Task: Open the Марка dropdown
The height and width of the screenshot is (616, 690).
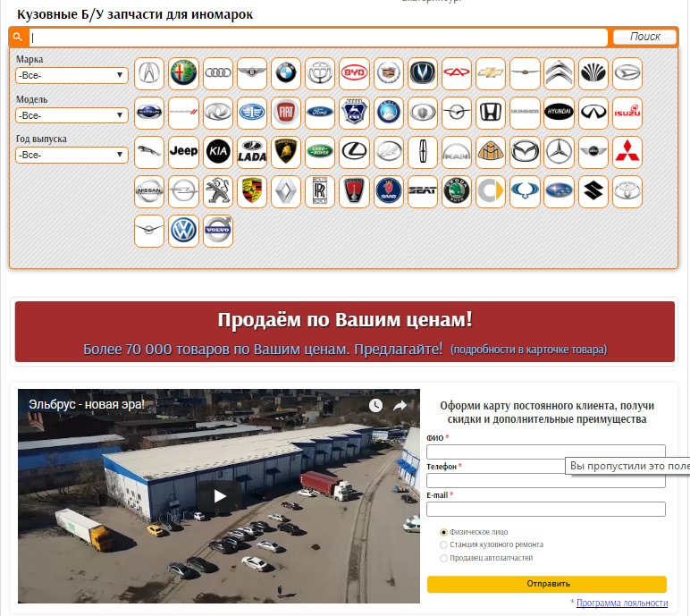Action: click(72, 75)
